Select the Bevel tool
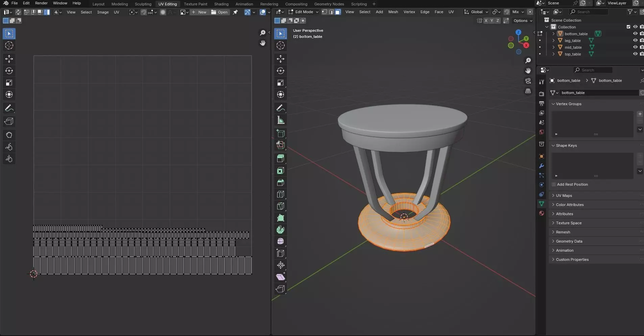644x336 pixels. (281, 182)
